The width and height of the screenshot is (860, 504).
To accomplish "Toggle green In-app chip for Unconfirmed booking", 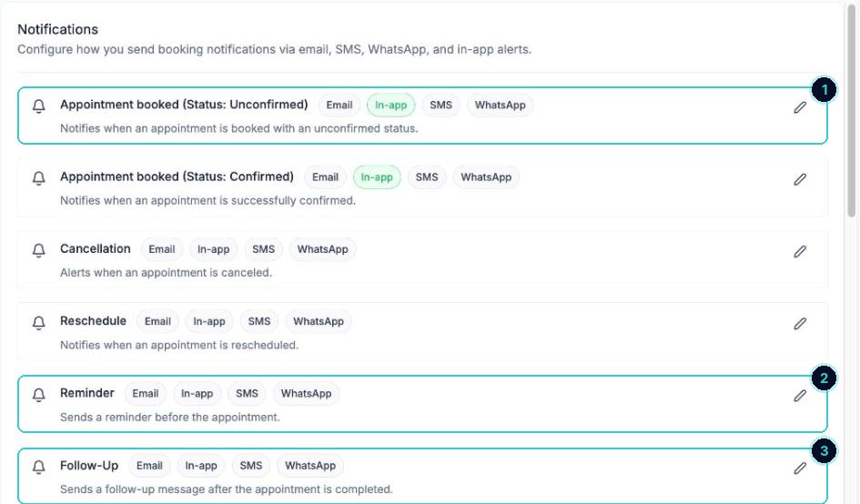I will point(390,105).
